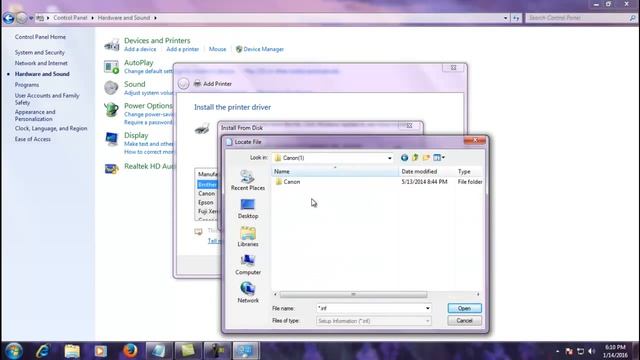Expand the Control Panel breadcrumb arrow

(x=92, y=18)
